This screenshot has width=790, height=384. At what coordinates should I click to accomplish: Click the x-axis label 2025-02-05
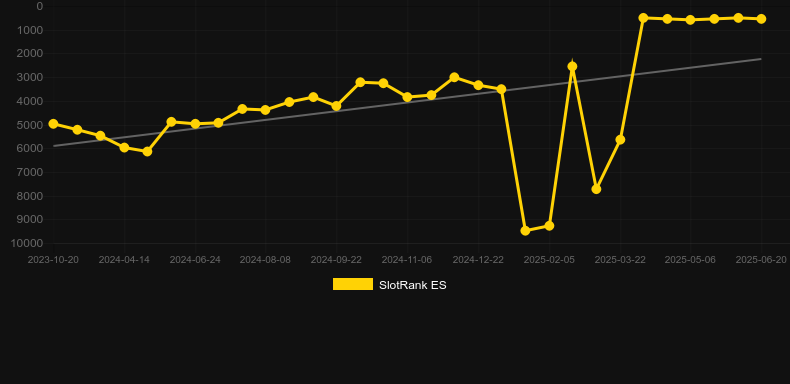coord(549,260)
